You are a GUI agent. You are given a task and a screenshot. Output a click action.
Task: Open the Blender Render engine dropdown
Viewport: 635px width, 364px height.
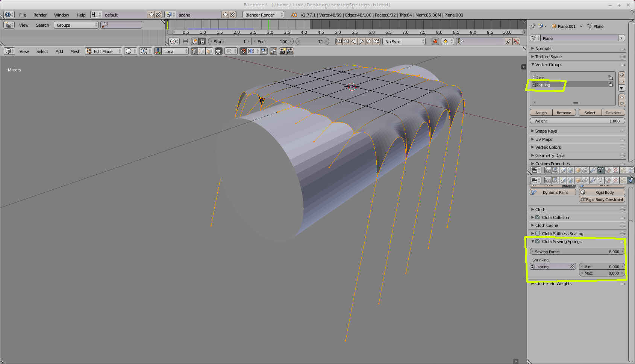[x=263, y=15]
